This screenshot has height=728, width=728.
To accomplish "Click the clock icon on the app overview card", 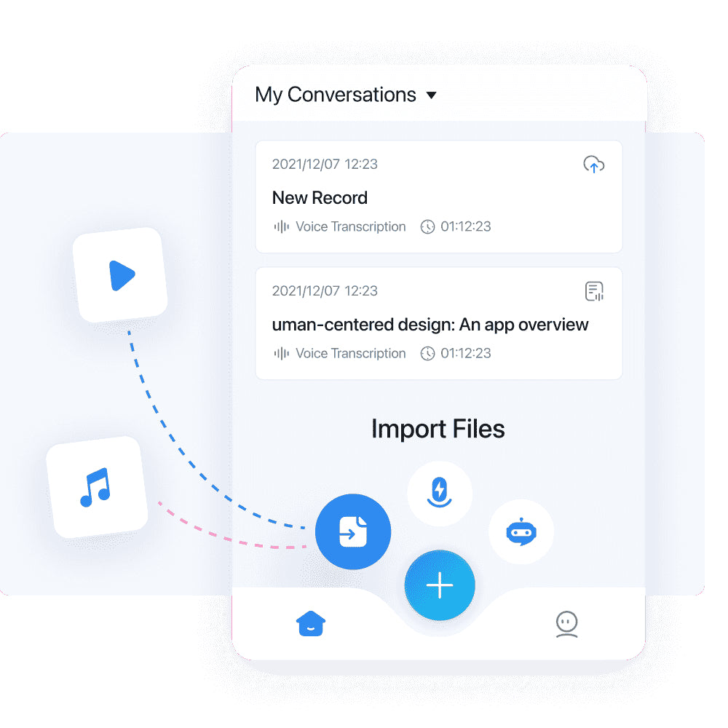I will click(x=427, y=353).
